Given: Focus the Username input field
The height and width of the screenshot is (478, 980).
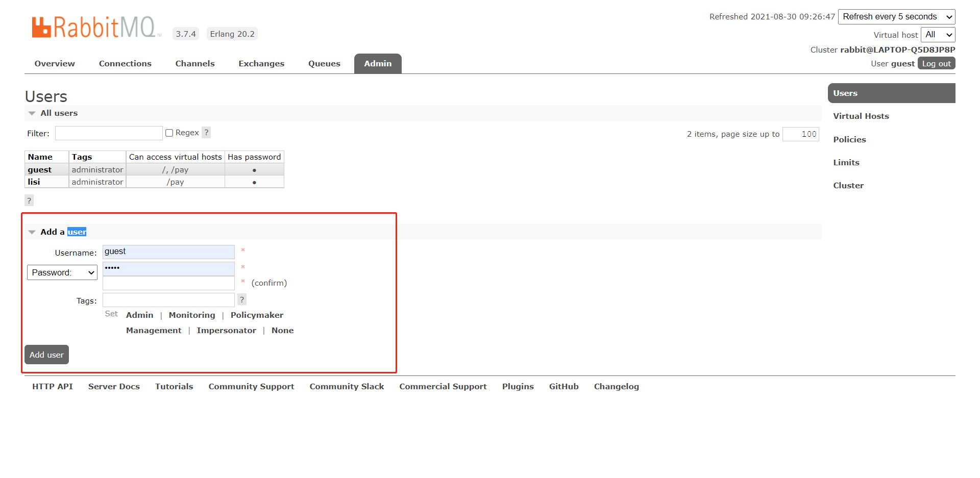Looking at the screenshot, I should pyautogui.click(x=168, y=252).
